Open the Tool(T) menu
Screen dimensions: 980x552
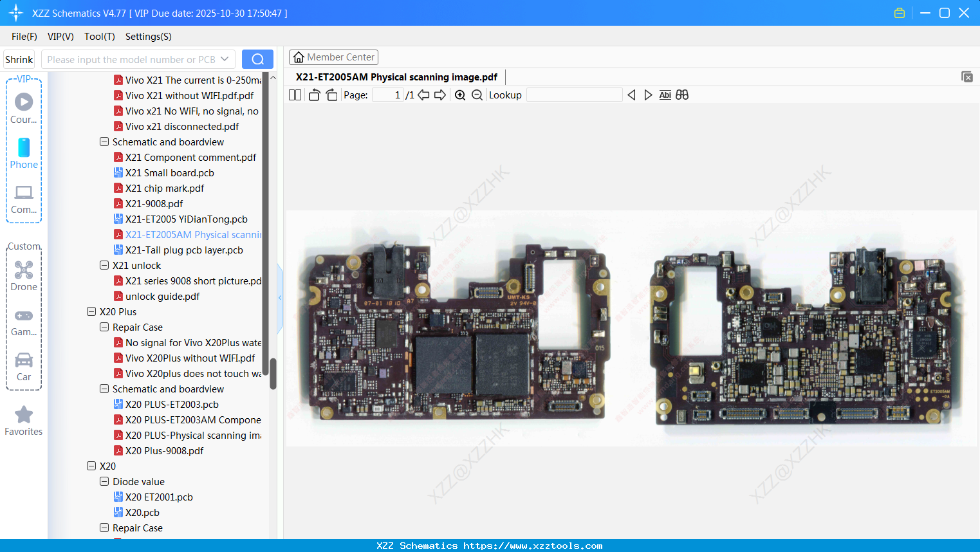pyautogui.click(x=99, y=37)
